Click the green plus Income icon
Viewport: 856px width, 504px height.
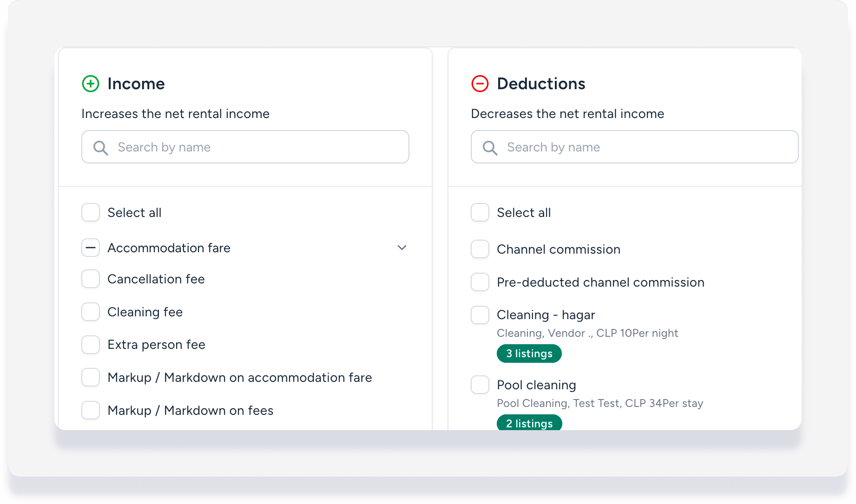(x=91, y=84)
